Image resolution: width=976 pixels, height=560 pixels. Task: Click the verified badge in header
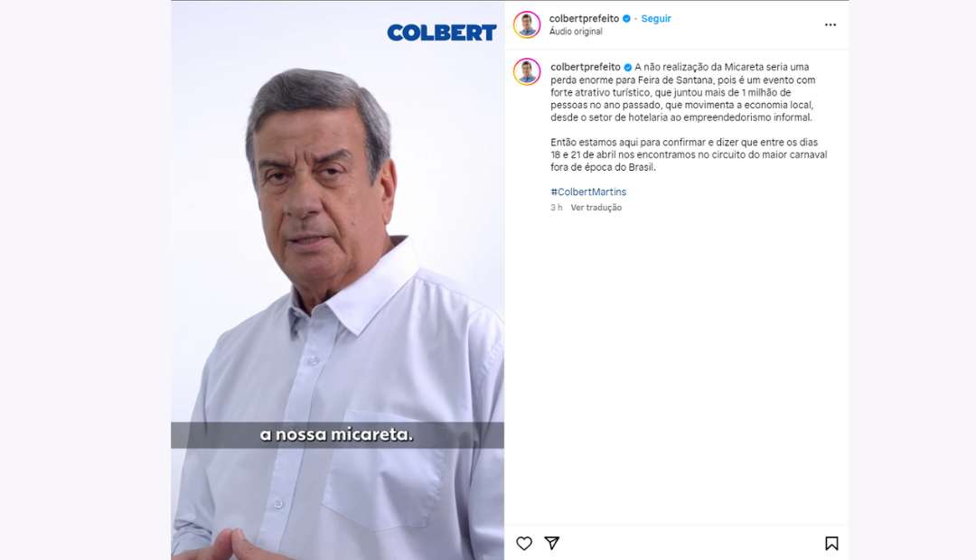tap(627, 19)
